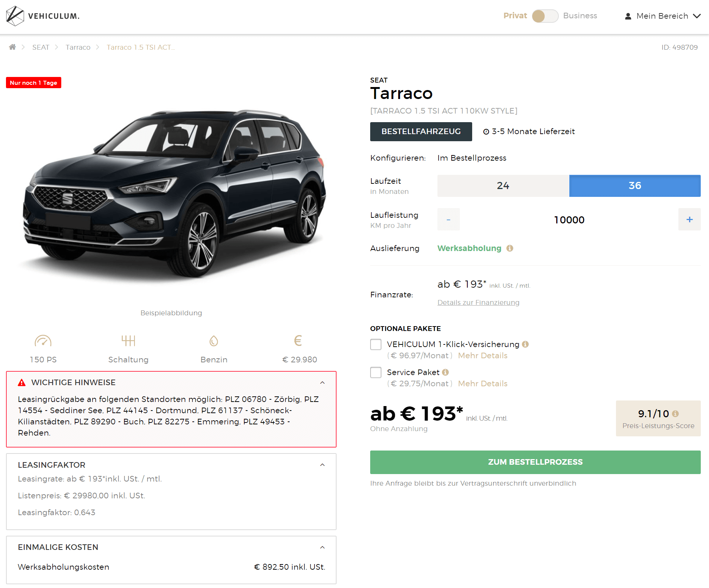This screenshot has width=709, height=588.
Task: Increase Laufleistung with the plus button
Action: pos(690,219)
